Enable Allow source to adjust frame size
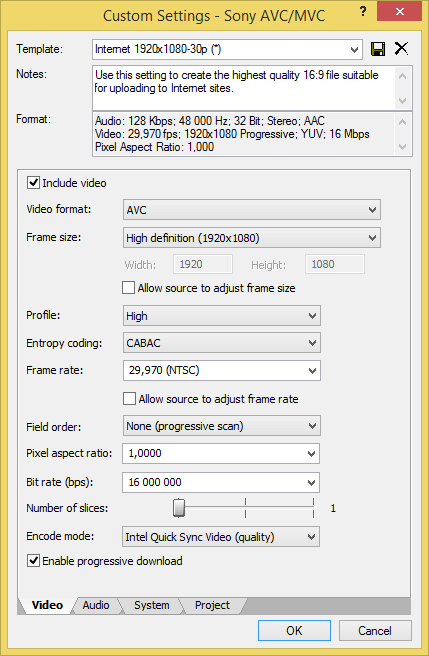 (128, 288)
